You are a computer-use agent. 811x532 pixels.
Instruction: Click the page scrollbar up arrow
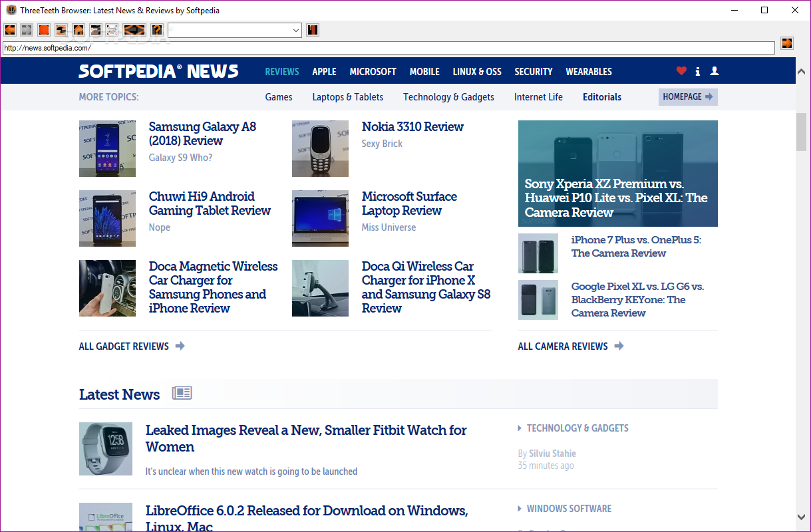[802, 70]
